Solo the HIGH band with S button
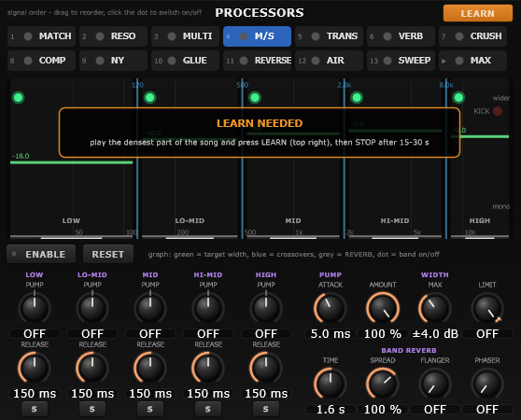Screen dimensions: 521x420 [x=266, y=409]
